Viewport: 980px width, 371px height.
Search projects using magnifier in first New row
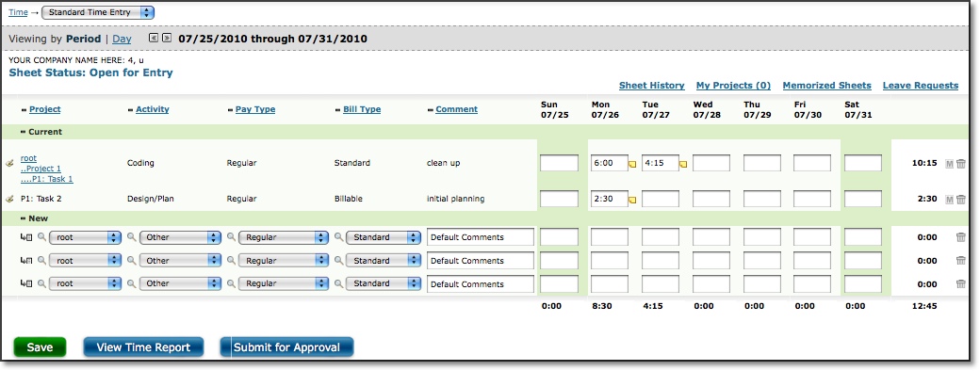click(41, 237)
